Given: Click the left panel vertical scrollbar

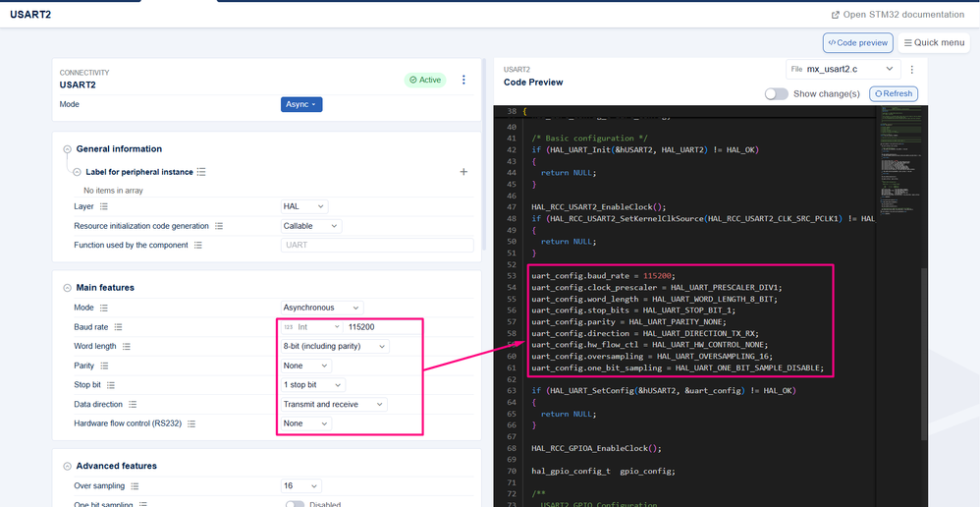Looking at the screenshot, I should pos(486,155).
